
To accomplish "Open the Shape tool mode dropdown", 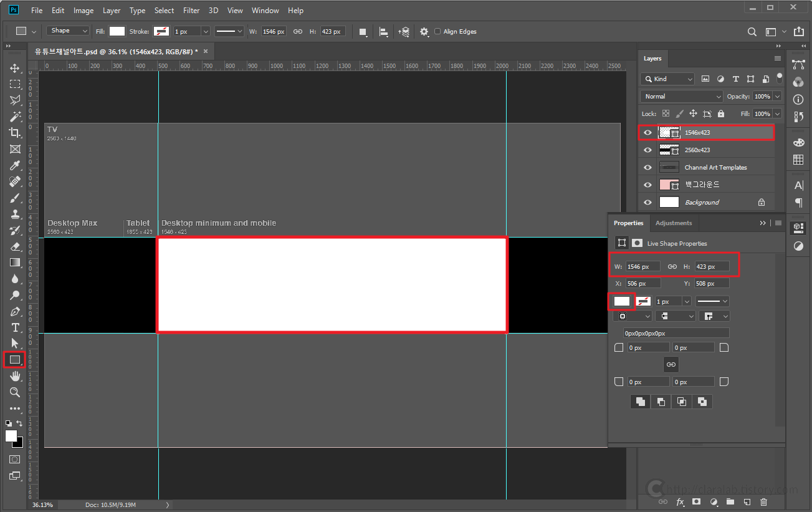I will 68,31.
